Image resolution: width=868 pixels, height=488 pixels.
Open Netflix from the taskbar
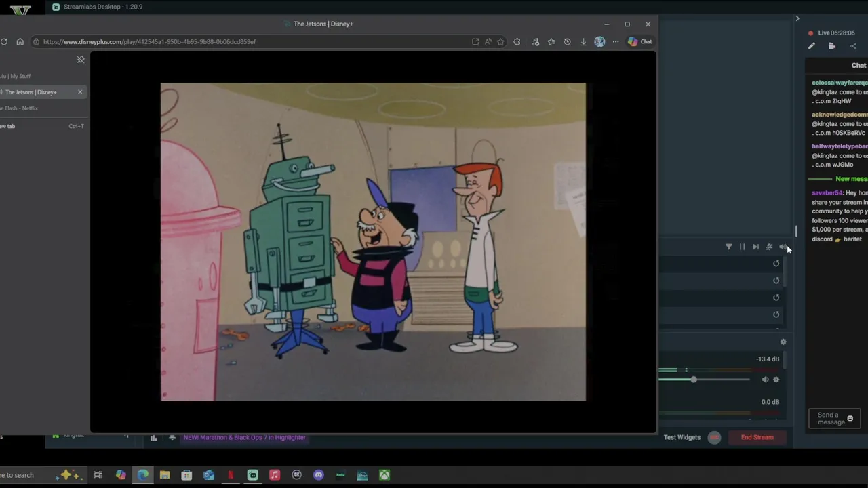(231, 475)
